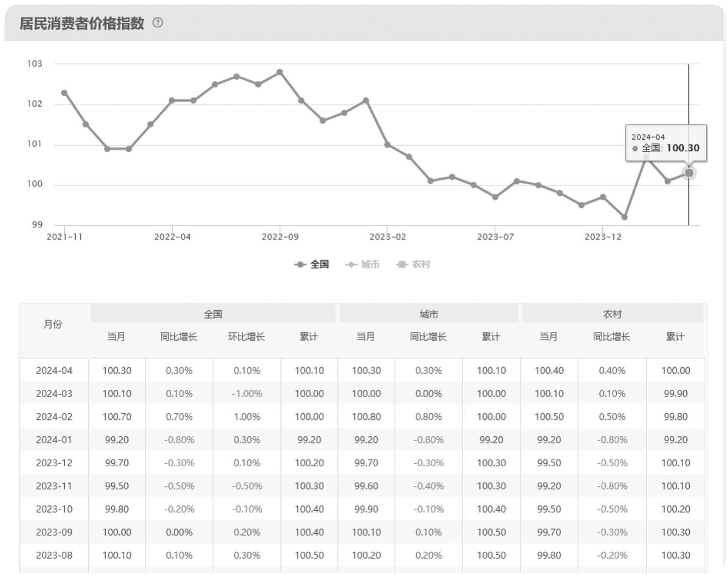Click the 同比增长 header under 全国

[179, 337]
